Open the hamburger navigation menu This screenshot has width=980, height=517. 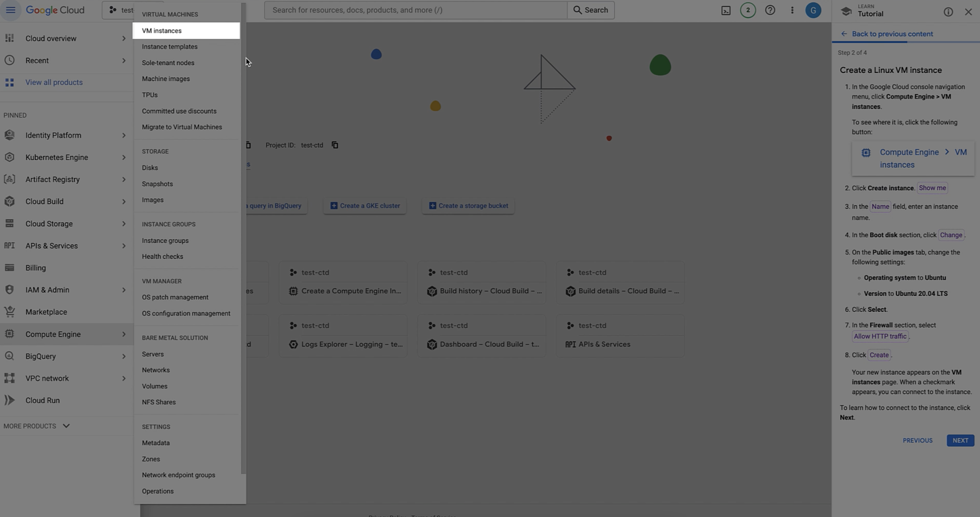point(10,10)
